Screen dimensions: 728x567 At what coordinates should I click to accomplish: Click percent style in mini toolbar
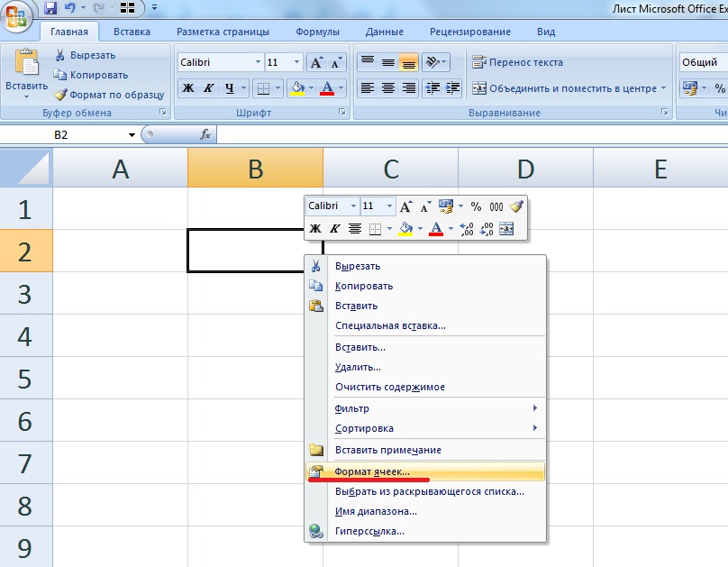pos(476,206)
